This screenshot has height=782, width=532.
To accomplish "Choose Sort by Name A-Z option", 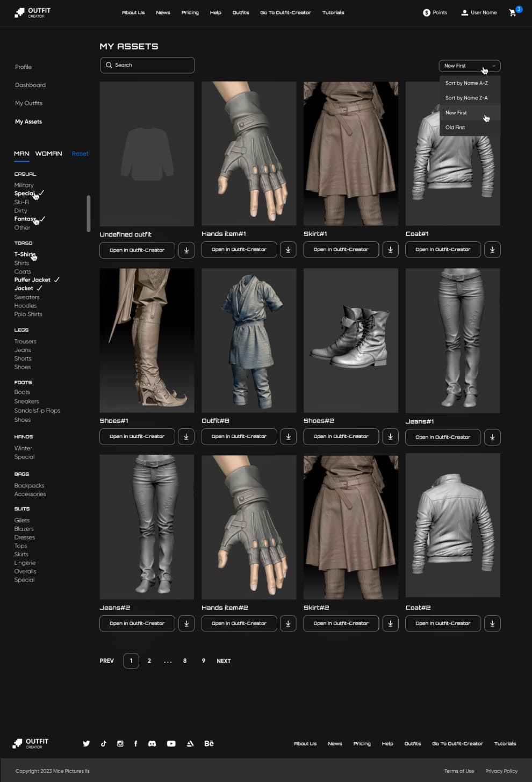I will point(466,83).
